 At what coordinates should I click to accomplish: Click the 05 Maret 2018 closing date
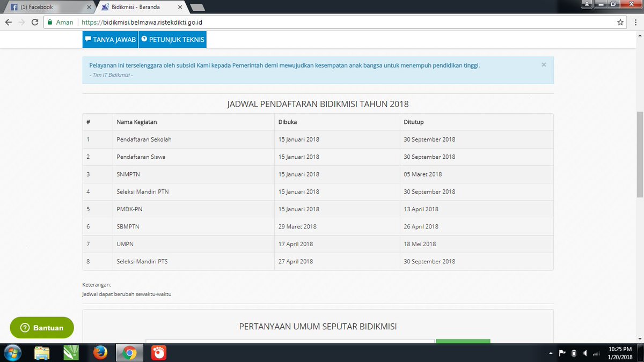pos(423,174)
